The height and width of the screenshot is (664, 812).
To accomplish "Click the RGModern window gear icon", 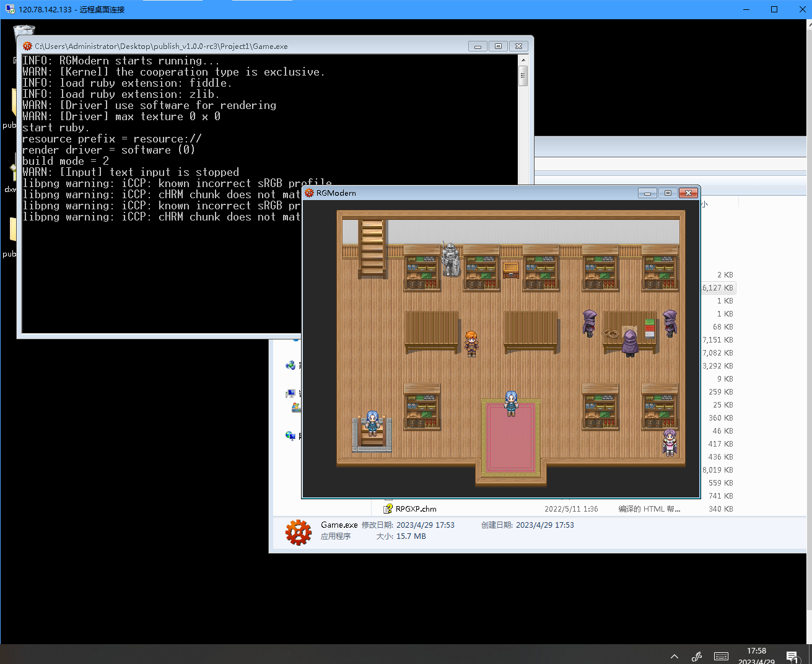I will point(309,193).
